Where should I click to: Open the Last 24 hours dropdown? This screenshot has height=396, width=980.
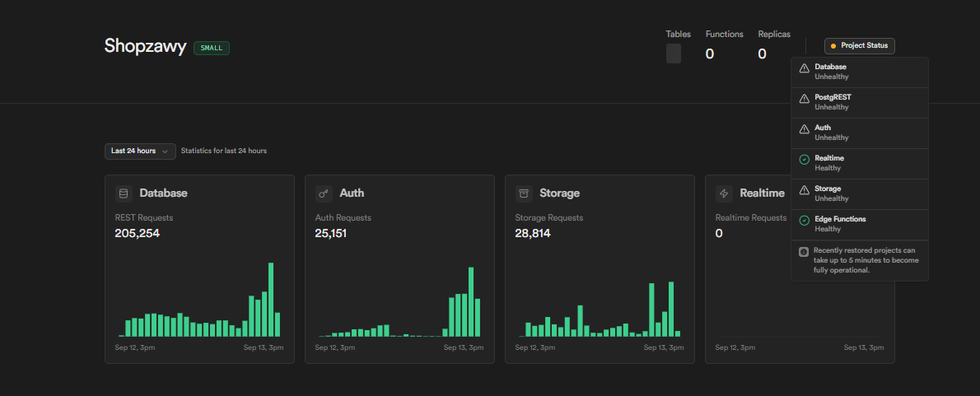pos(140,151)
